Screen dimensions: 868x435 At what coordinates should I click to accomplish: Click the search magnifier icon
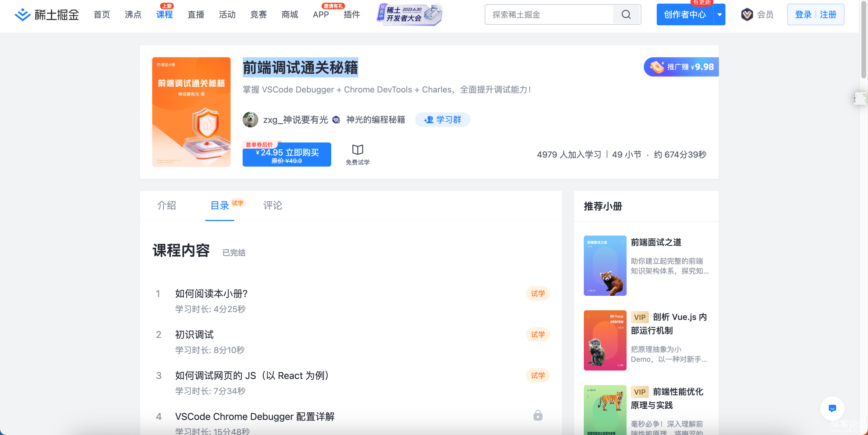626,14
